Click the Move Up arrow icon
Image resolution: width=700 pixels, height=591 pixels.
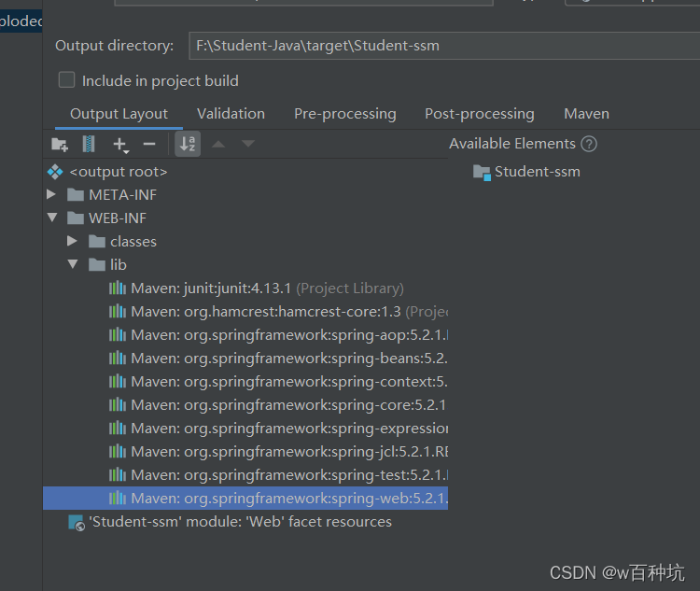(x=218, y=144)
